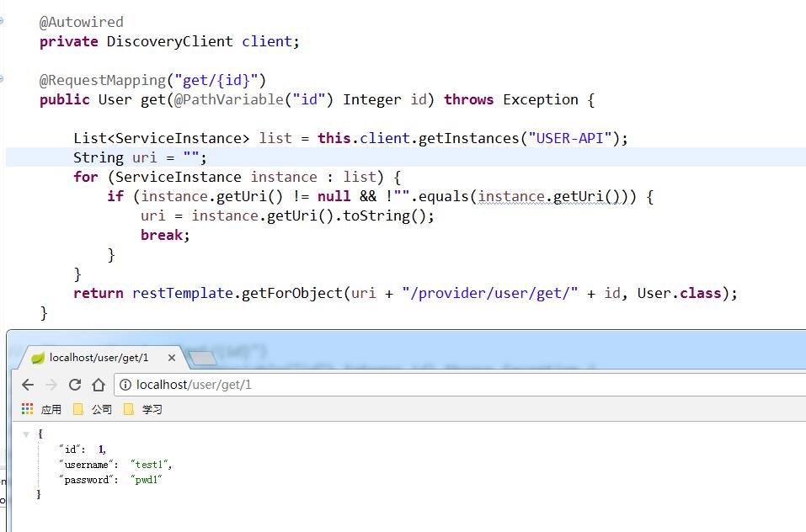Image resolution: width=806 pixels, height=532 pixels.
Task: Click the restTemplate variable in return line
Action: pyautogui.click(x=183, y=293)
